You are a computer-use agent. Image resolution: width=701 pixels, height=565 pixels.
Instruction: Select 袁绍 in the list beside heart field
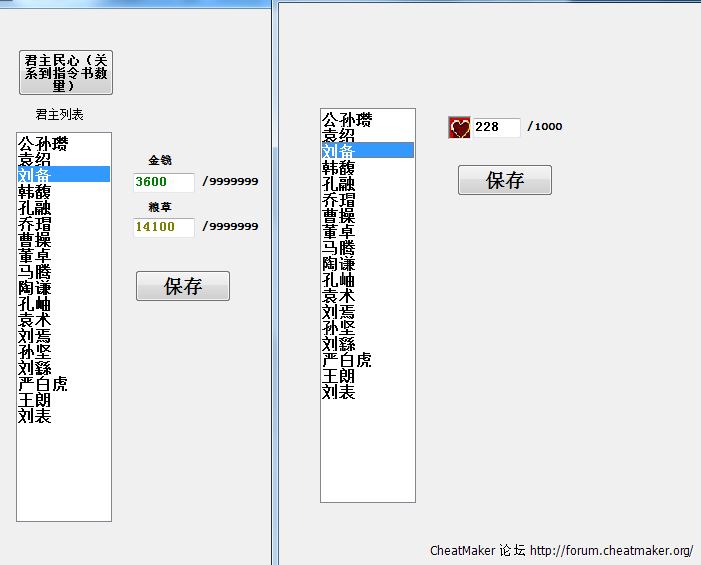click(x=339, y=135)
